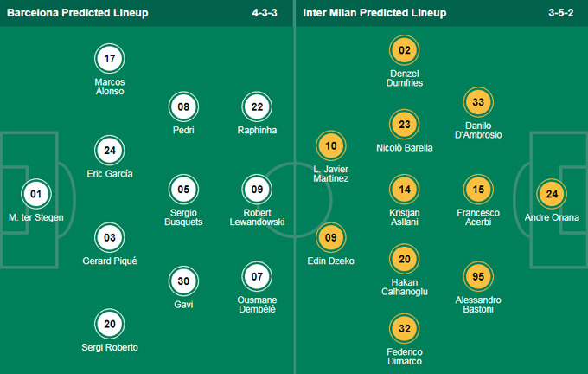Screen dimensions: 588x374
Task: Click the Barcelona Predicted Lineup header
Action: (78, 13)
